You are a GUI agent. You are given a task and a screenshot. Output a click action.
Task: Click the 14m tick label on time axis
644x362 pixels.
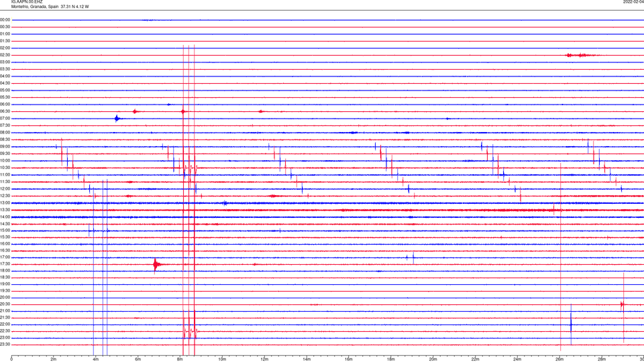307,359
